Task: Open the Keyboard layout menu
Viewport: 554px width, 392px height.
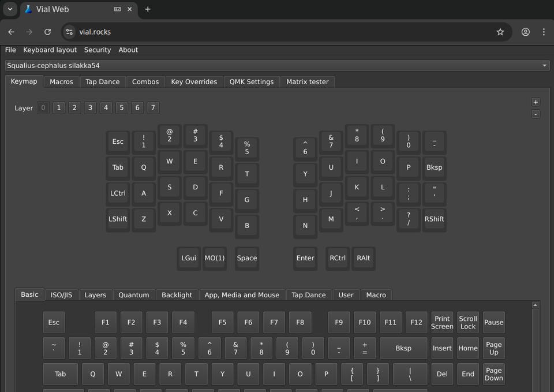Action: coord(50,50)
